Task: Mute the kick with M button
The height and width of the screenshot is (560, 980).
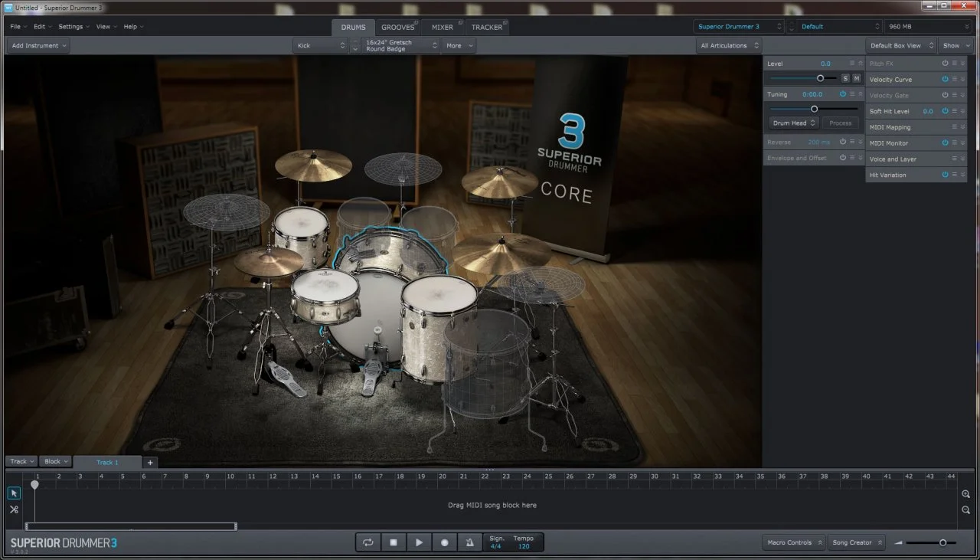Action: (x=856, y=78)
